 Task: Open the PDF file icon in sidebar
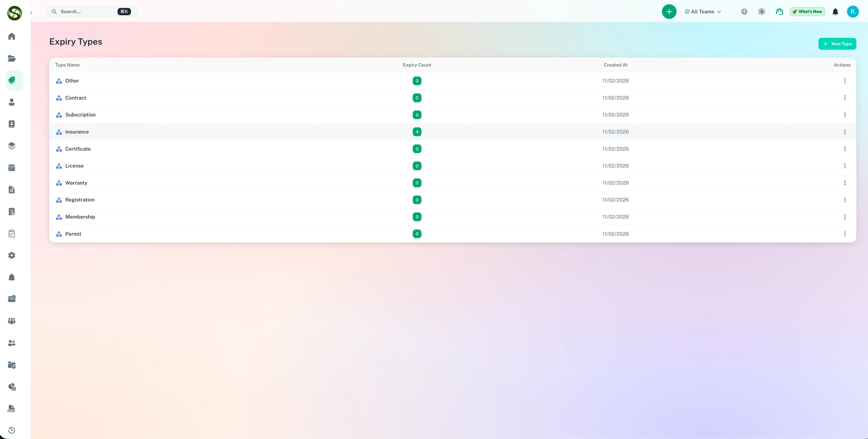(x=12, y=409)
